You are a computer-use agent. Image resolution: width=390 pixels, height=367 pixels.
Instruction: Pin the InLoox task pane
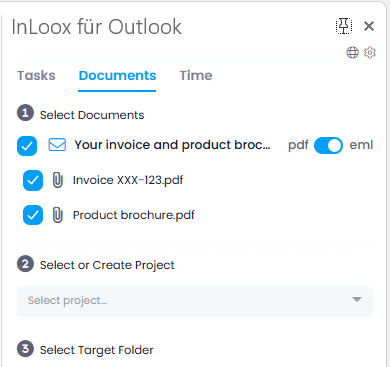pos(344,26)
